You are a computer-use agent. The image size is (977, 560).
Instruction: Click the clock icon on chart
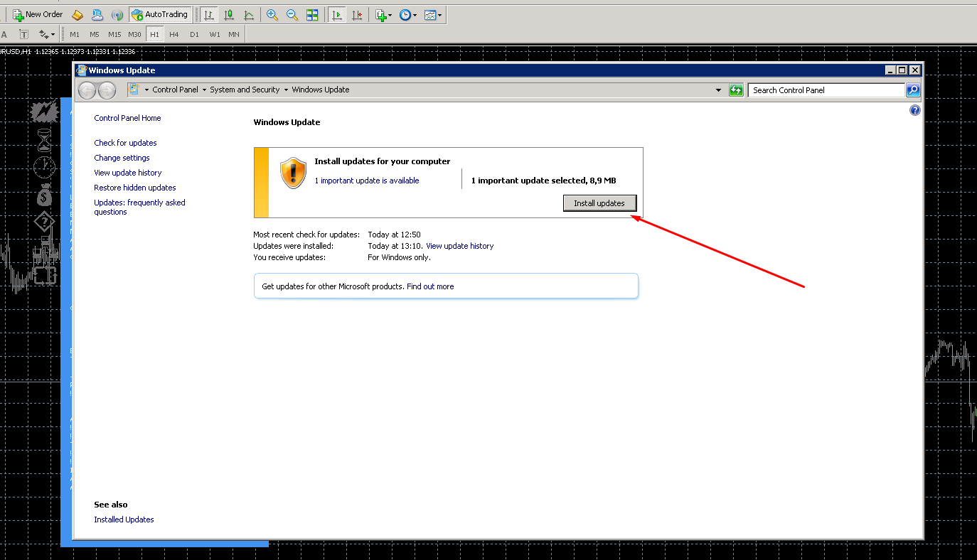click(44, 167)
